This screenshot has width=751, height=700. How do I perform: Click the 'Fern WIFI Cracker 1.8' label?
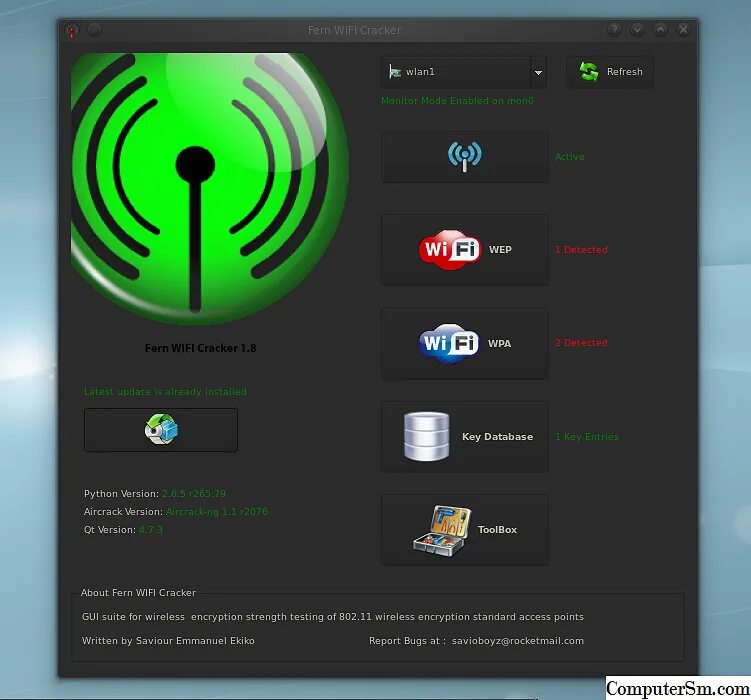pyautogui.click(x=201, y=348)
